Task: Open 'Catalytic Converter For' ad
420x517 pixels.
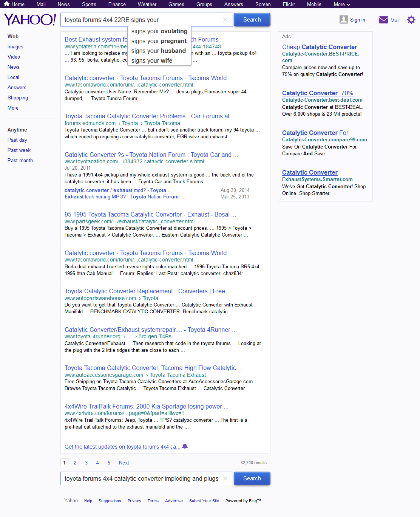Action: point(315,133)
